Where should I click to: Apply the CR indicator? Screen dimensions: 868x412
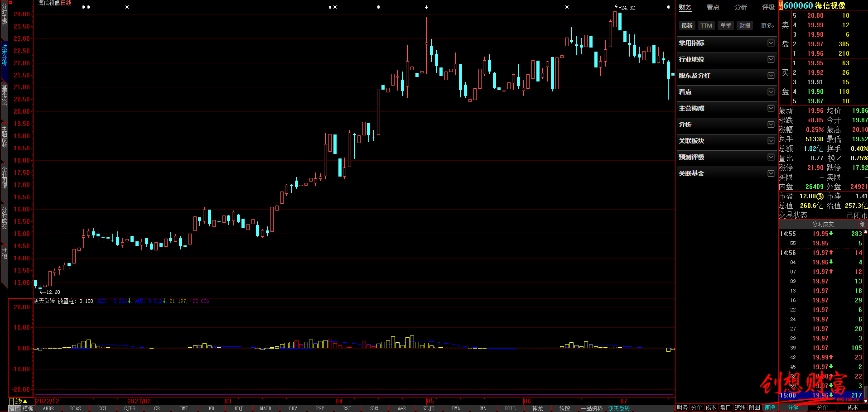157,408
